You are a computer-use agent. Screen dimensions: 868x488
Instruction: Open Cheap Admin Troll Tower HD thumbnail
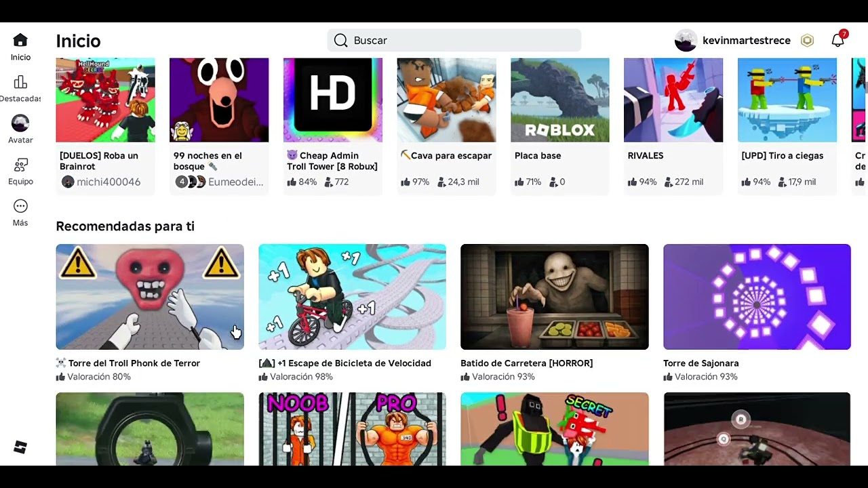click(333, 100)
